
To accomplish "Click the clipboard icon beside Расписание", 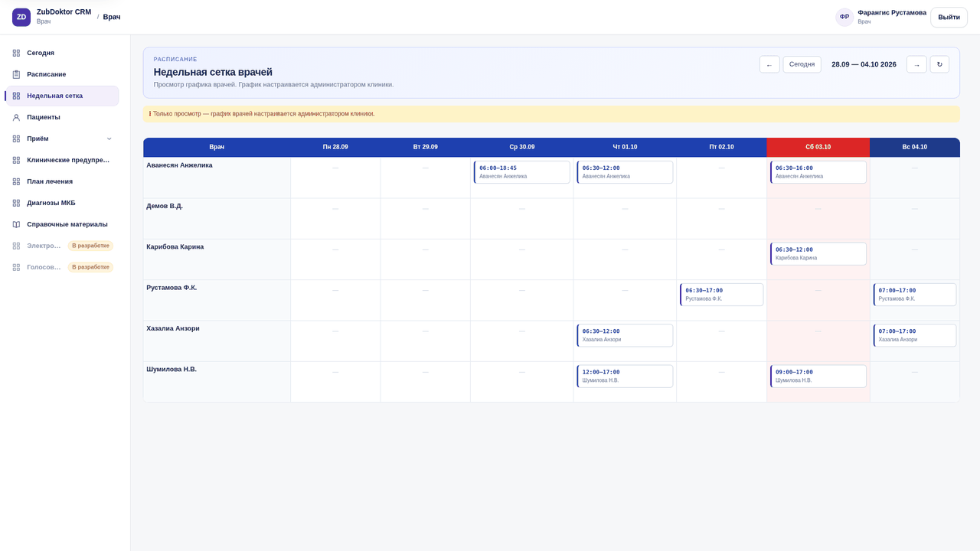I will (16, 74).
